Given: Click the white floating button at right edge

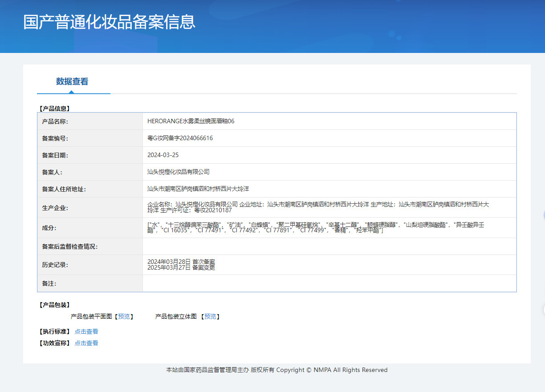Looking at the screenshot, I should pos(544,310).
